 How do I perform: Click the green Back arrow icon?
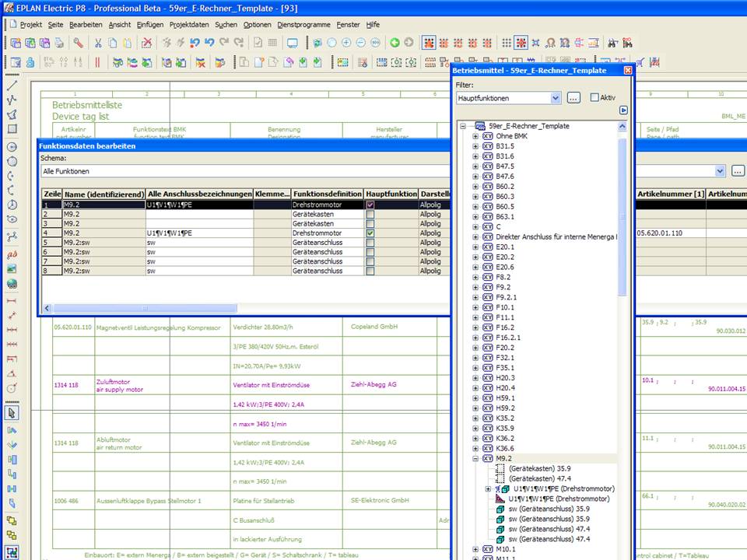395,43
